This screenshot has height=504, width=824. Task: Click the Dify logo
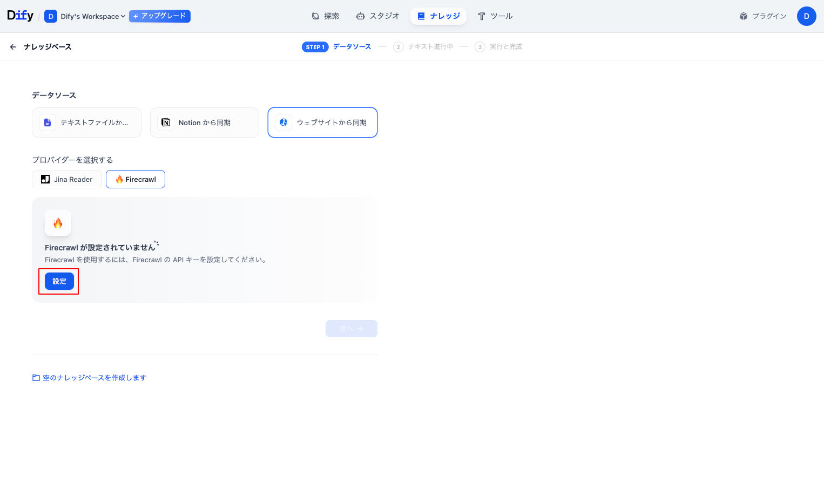[20, 16]
